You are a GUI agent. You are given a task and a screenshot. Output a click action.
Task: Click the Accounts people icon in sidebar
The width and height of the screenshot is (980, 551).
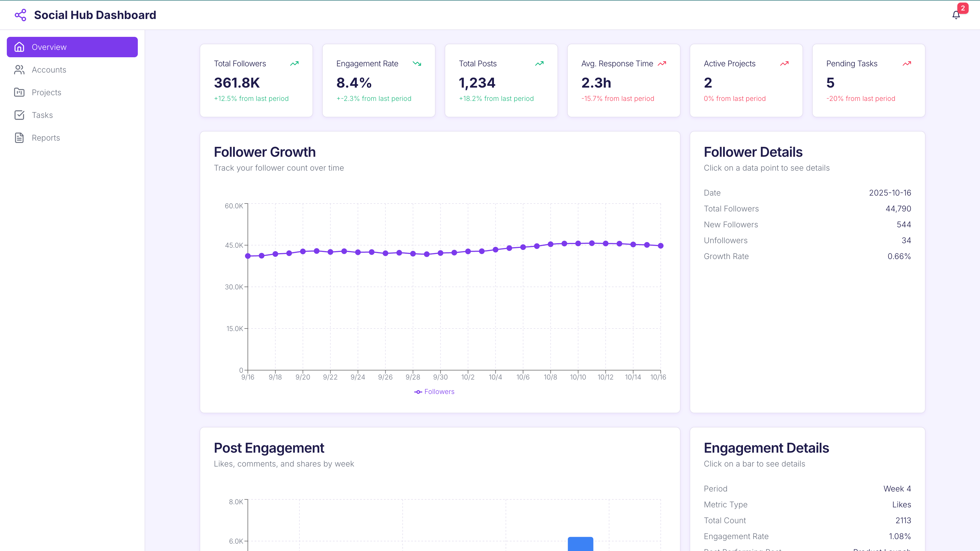coord(19,70)
